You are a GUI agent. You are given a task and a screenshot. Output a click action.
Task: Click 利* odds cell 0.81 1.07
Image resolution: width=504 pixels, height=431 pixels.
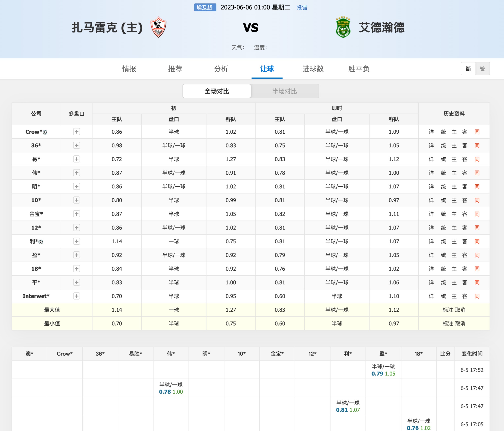point(348,406)
